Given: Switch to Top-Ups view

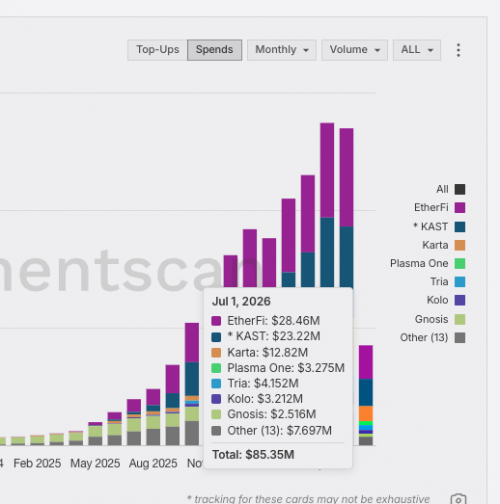Looking at the screenshot, I should 157,50.
